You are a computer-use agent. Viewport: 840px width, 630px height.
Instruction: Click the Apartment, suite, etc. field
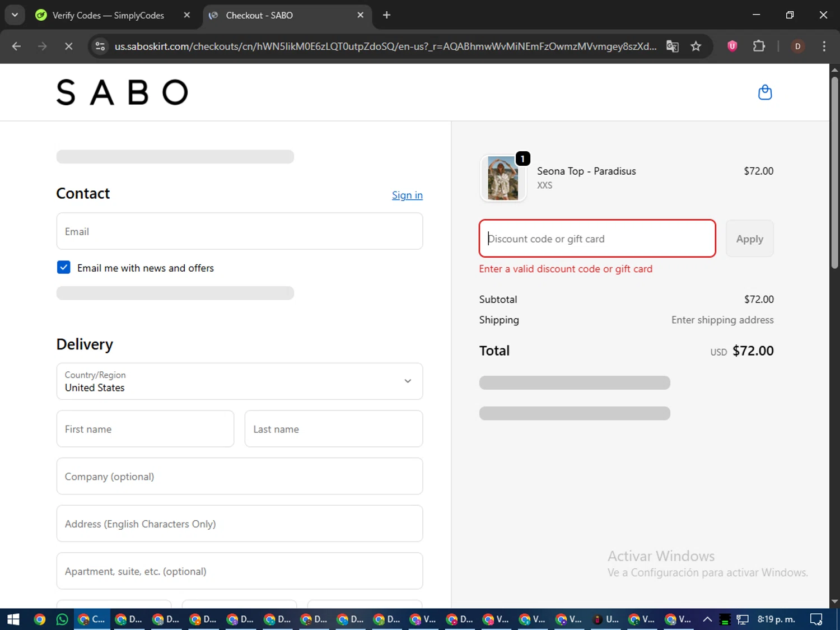tap(240, 571)
